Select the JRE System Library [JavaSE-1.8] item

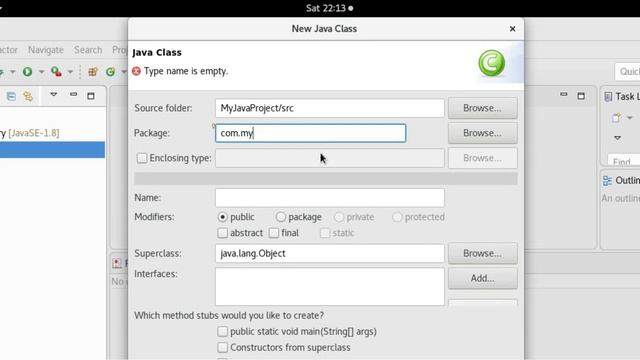click(29, 133)
